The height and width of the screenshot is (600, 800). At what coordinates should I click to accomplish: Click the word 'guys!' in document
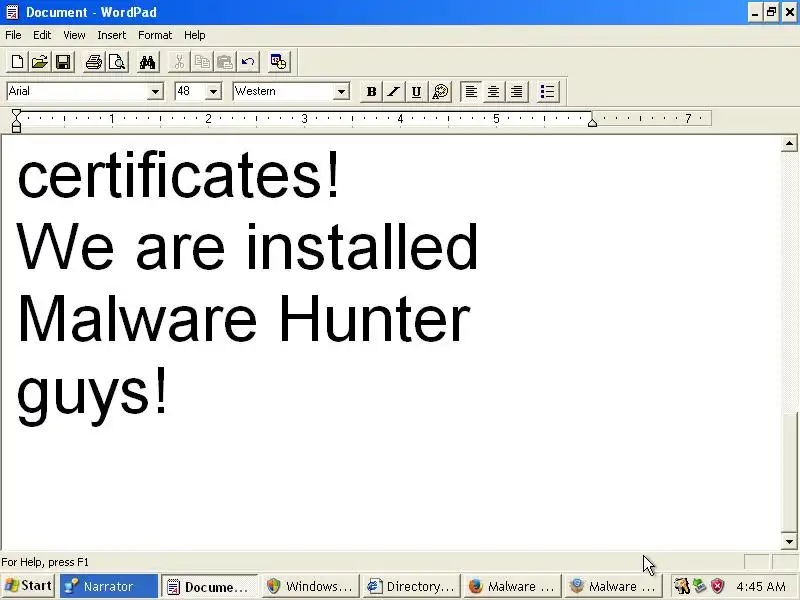point(92,396)
